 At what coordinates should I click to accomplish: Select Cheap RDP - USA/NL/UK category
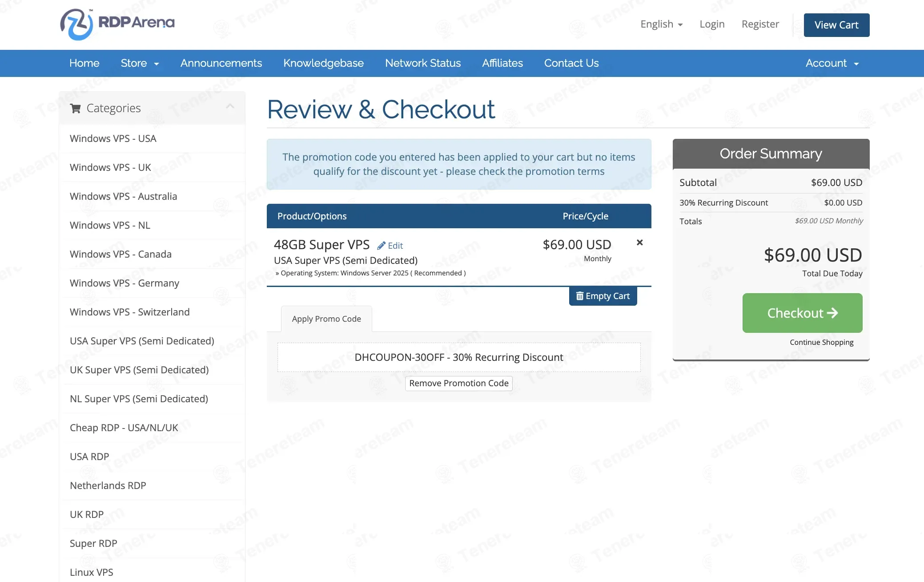tap(152, 428)
